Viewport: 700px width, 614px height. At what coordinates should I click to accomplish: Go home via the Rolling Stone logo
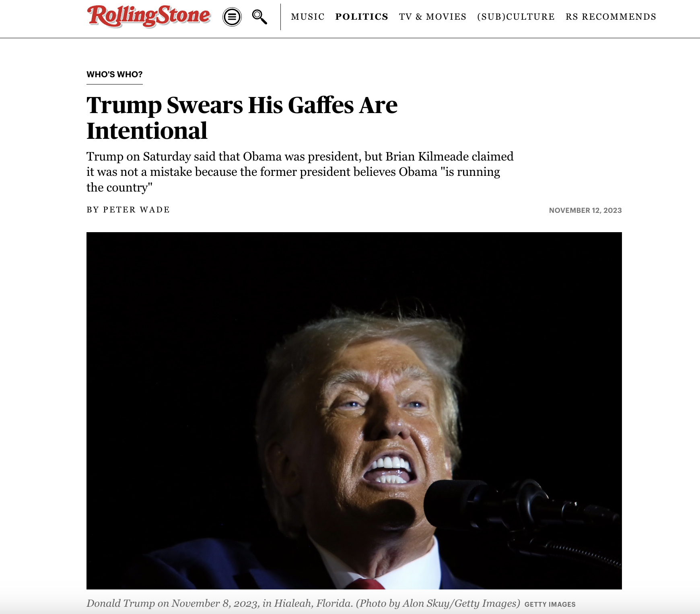149,16
